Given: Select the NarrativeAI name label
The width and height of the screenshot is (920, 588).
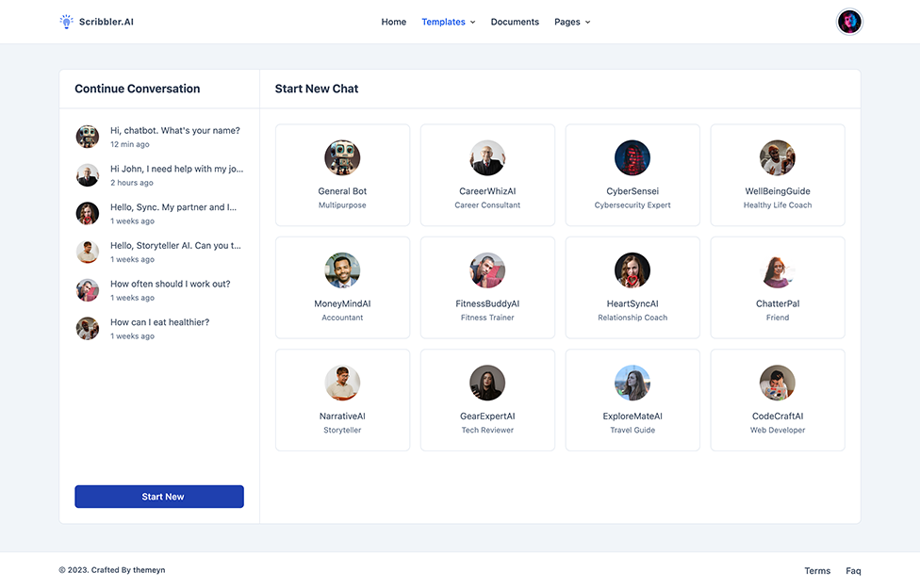Looking at the screenshot, I should [x=342, y=416].
